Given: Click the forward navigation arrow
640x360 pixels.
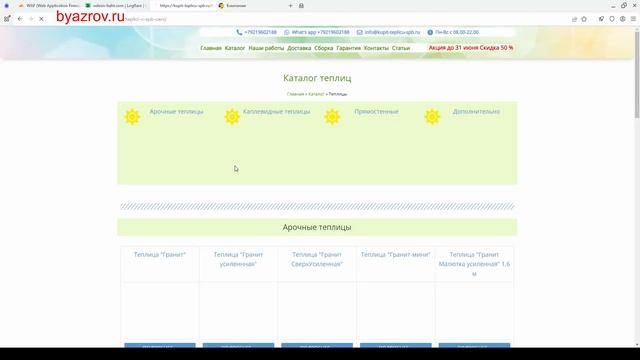Looking at the screenshot, I should pyautogui.click(x=31, y=19).
